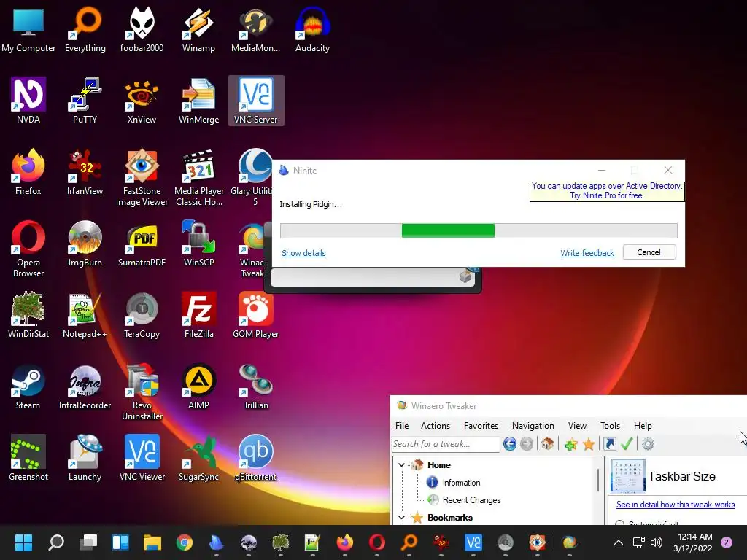Viewport: 747px width, 560px height.
Task: Select the Firefox desktop icon
Action: (28, 172)
